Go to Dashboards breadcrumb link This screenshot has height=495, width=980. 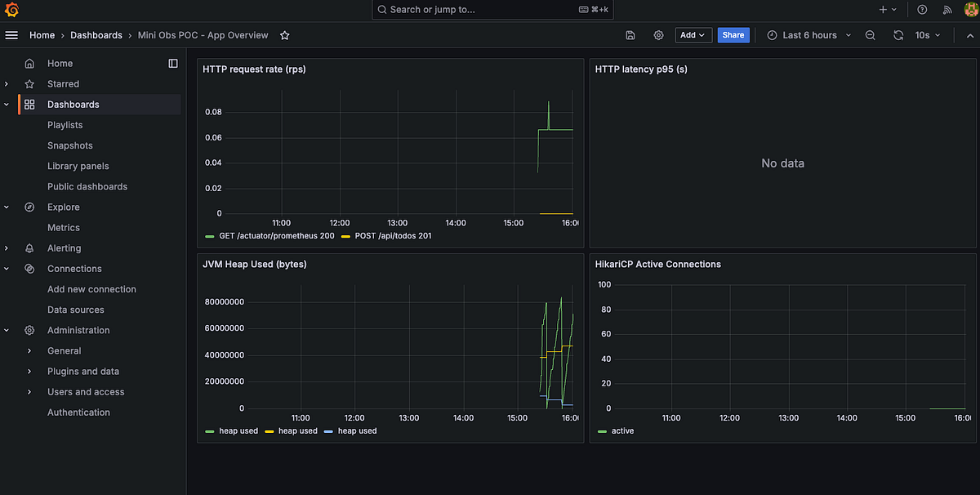point(96,35)
